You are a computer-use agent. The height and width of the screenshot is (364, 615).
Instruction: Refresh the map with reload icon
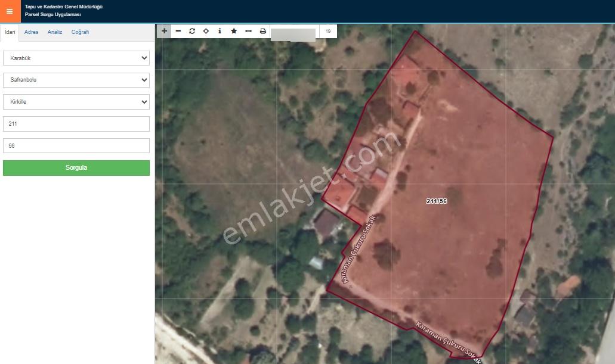[192, 31]
